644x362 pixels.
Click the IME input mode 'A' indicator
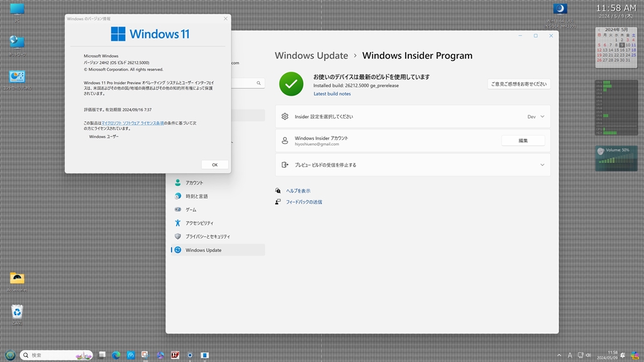(x=571, y=355)
